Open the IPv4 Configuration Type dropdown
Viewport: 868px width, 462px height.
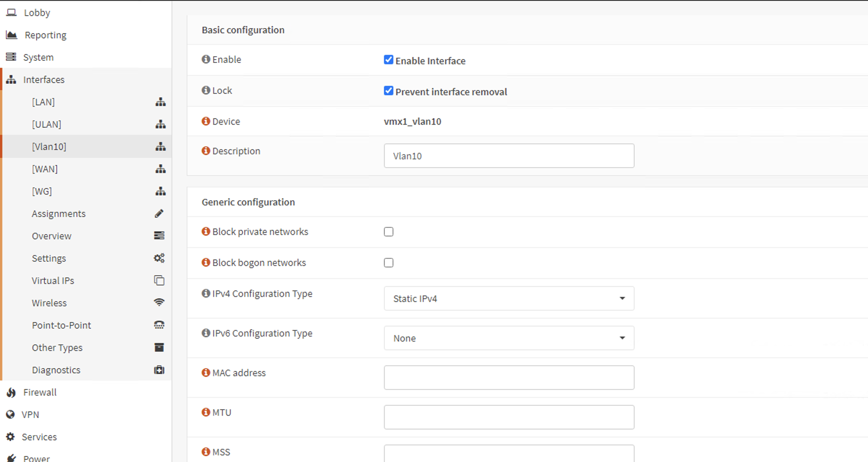[509, 298]
